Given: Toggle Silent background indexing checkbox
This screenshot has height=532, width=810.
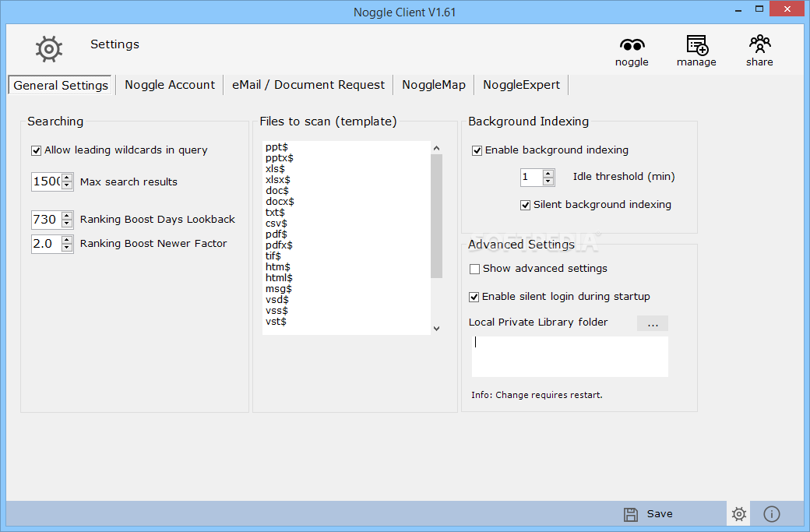Looking at the screenshot, I should (x=526, y=205).
